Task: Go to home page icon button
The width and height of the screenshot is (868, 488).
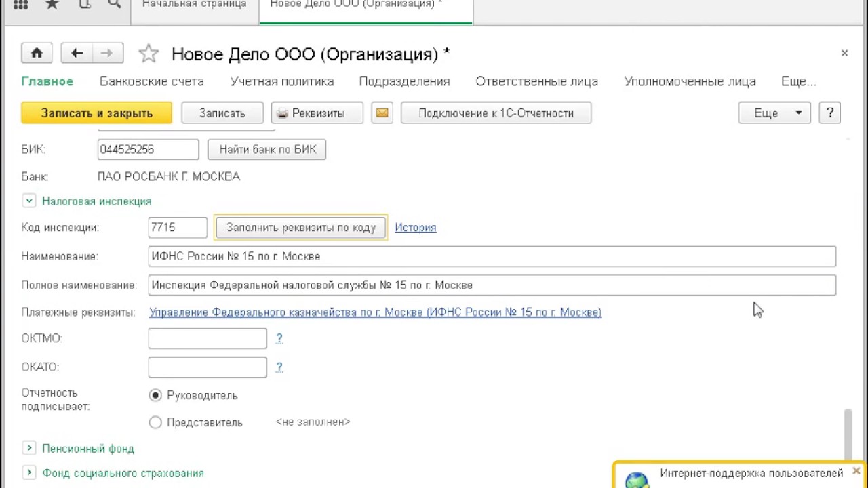Action: pyautogui.click(x=37, y=54)
